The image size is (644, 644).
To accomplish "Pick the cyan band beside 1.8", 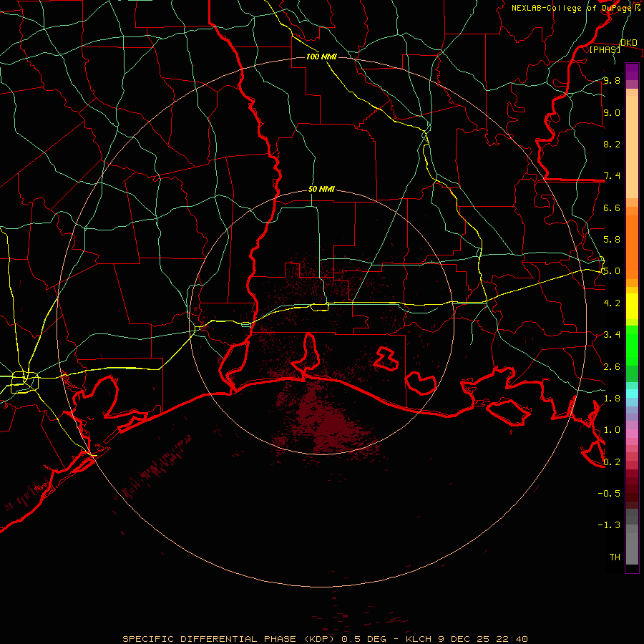I will (x=632, y=394).
